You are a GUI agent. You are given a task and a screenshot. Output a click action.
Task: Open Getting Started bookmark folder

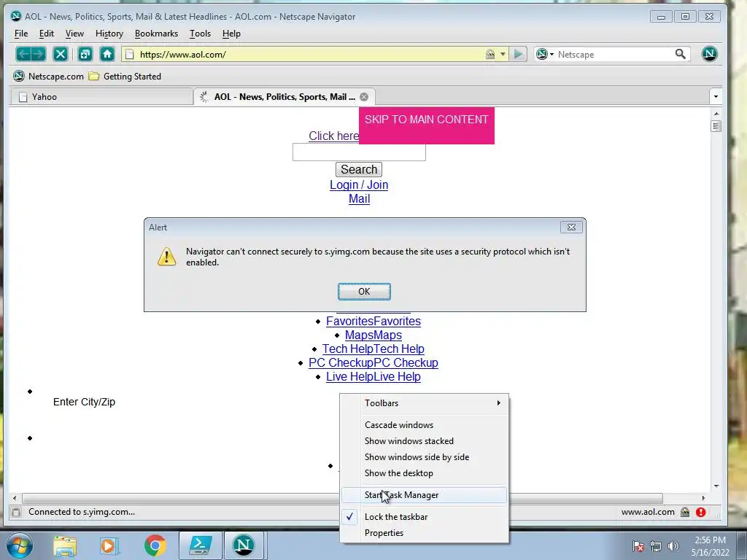[x=125, y=76]
